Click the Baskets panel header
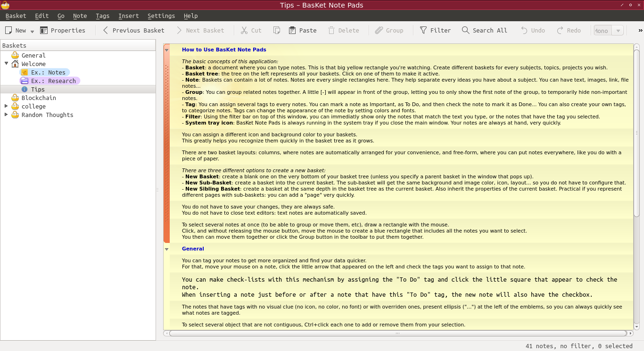The width and height of the screenshot is (644, 351). coord(78,45)
